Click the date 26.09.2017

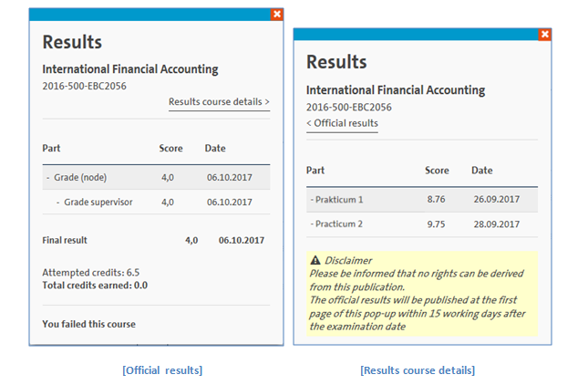point(497,199)
